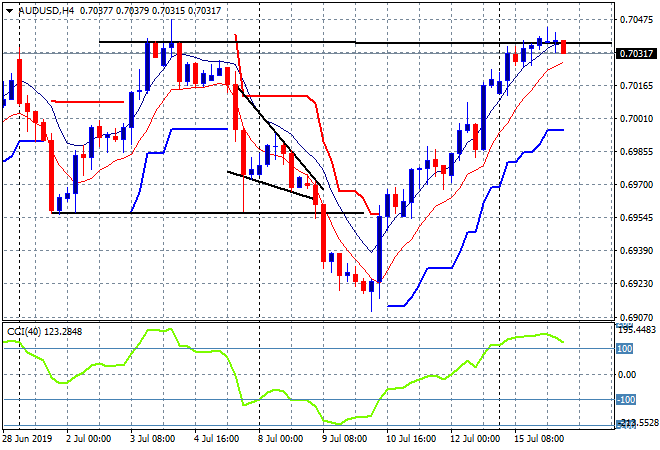Click the AUDUSD,H4 chart title text
The image size is (660, 450).
(46, 11)
